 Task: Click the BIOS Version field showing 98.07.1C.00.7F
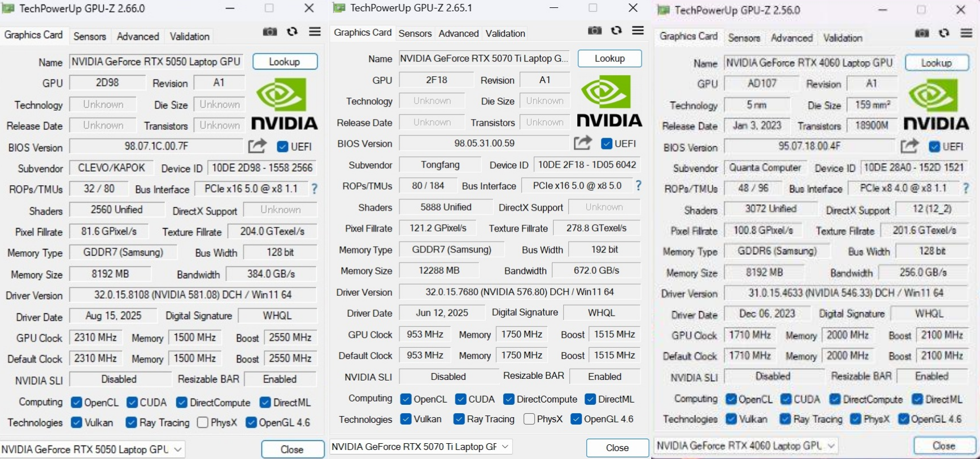[x=156, y=146]
